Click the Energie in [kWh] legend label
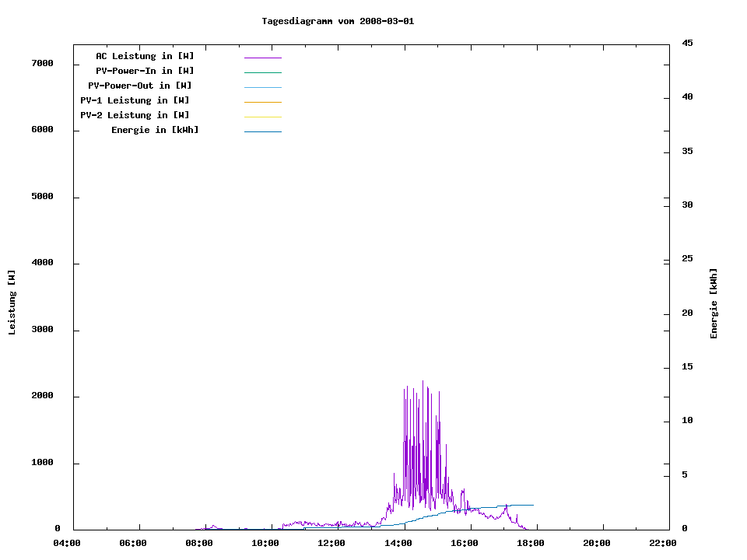 [x=155, y=130]
